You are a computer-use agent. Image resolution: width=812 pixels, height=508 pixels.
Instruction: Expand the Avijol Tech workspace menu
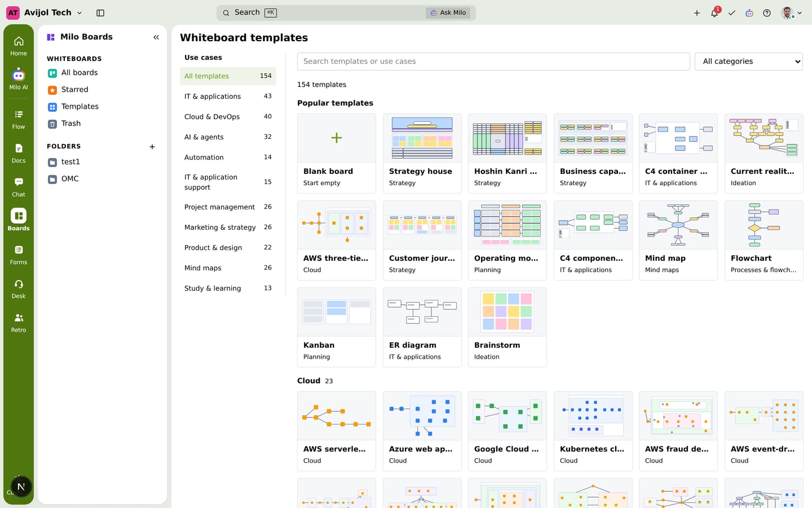point(45,12)
